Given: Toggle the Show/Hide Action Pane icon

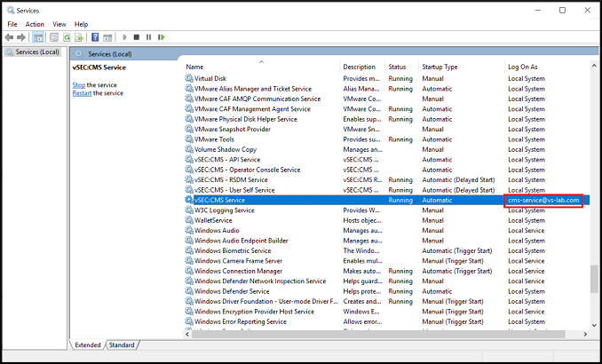Looking at the screenshot, I should (107, 37).
